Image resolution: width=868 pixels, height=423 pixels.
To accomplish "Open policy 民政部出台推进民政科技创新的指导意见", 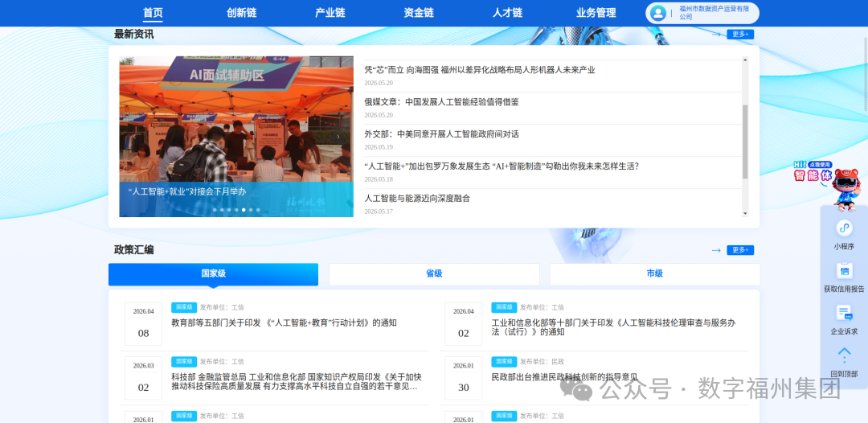I will point(565,377).
